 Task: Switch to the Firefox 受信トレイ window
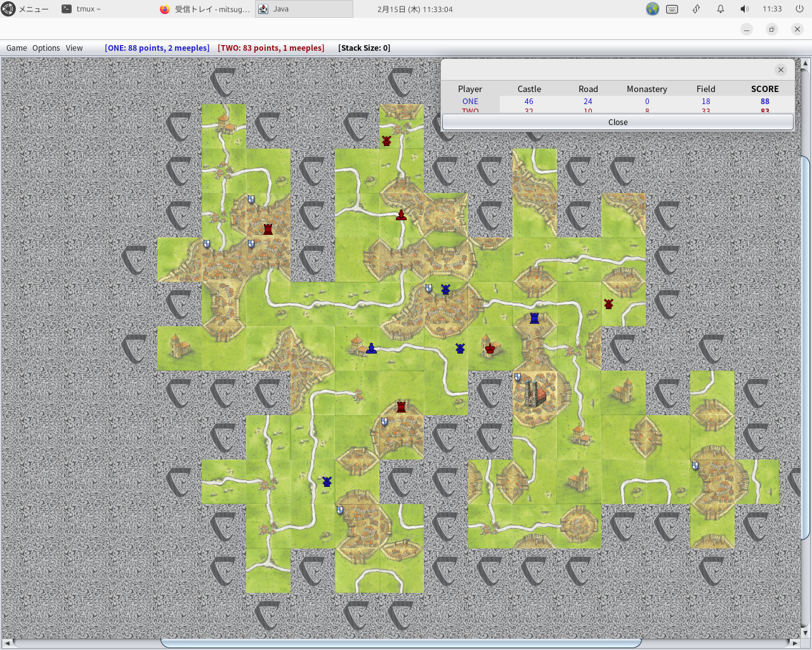[205, 9]
